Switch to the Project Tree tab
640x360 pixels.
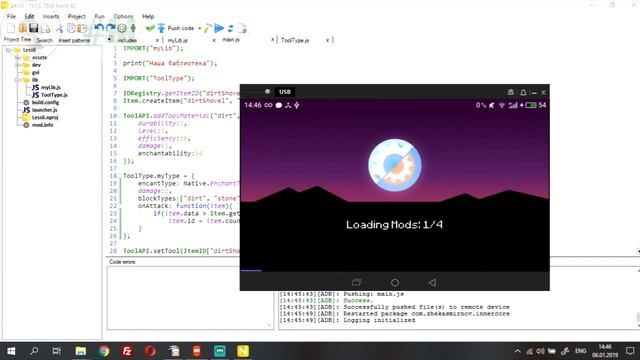[x=18, y=40]
